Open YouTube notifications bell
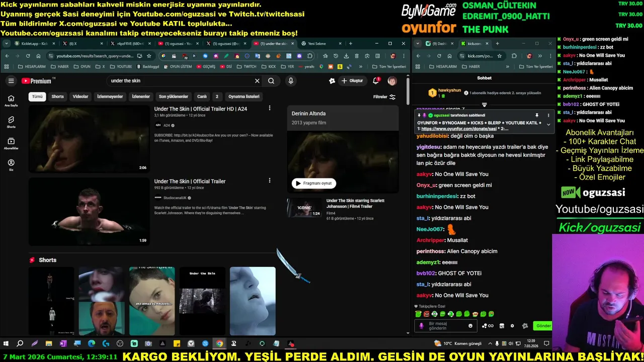Image resolution: width=644 pixels, height=362 pixels. coord(376,81)
